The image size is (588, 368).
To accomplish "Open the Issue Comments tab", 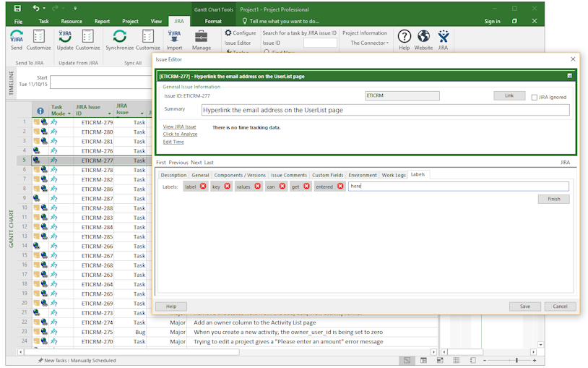I will 289,176.
